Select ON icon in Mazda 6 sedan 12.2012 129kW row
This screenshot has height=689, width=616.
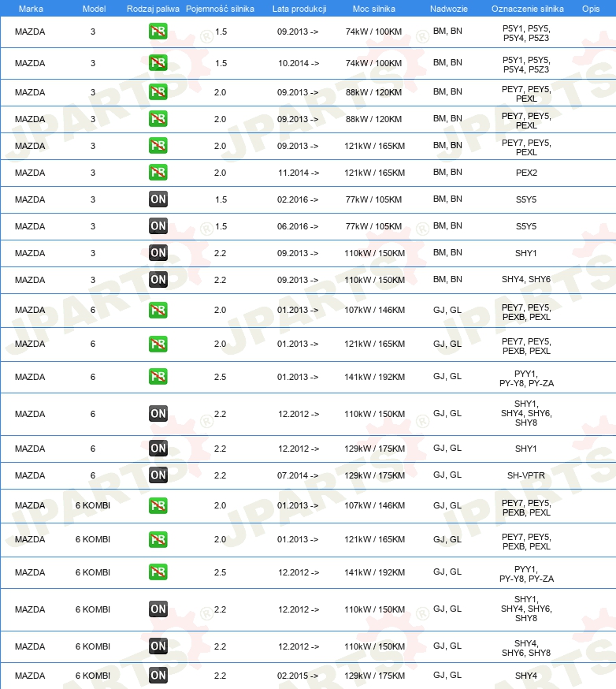[x=158, y=449]
